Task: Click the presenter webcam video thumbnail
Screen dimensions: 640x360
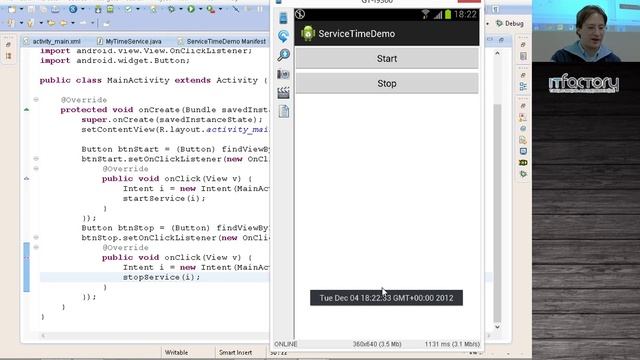Action: pyautogui.click(x=586, y=31)
